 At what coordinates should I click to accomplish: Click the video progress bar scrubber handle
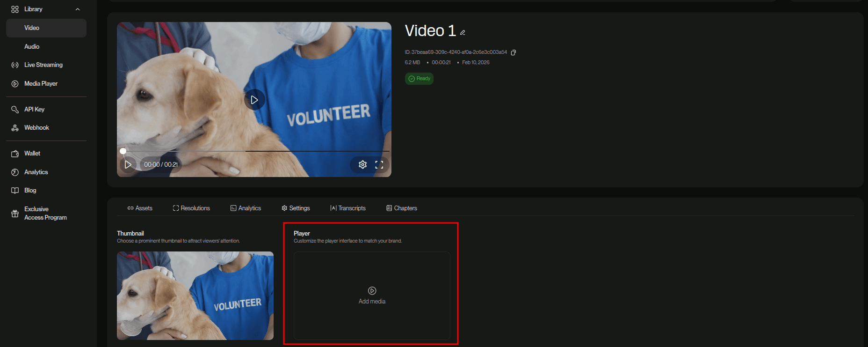[123, 151]
